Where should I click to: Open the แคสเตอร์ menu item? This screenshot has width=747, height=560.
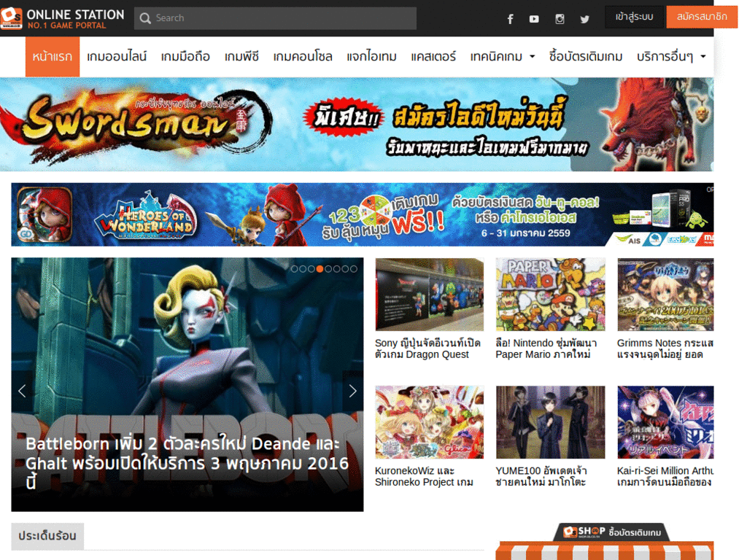coord(433,57)
